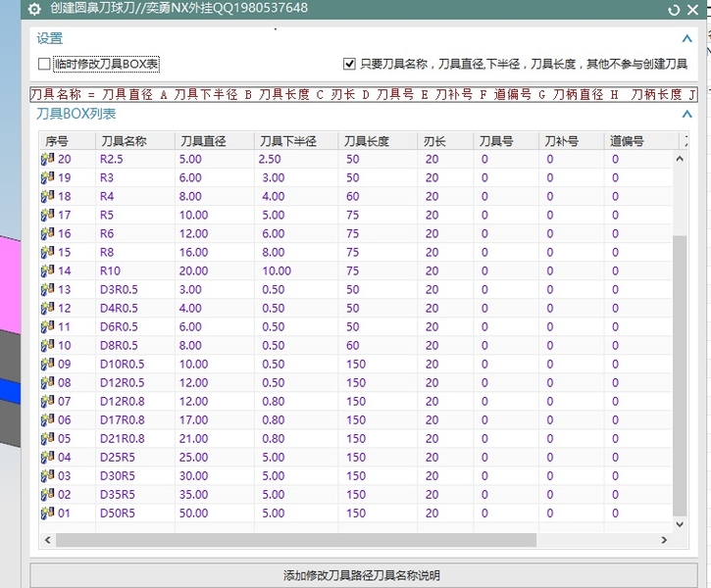The width and height of the screenshot is (711, 588).
Task: Click tool icon of row 03
Action: point(48,475)
